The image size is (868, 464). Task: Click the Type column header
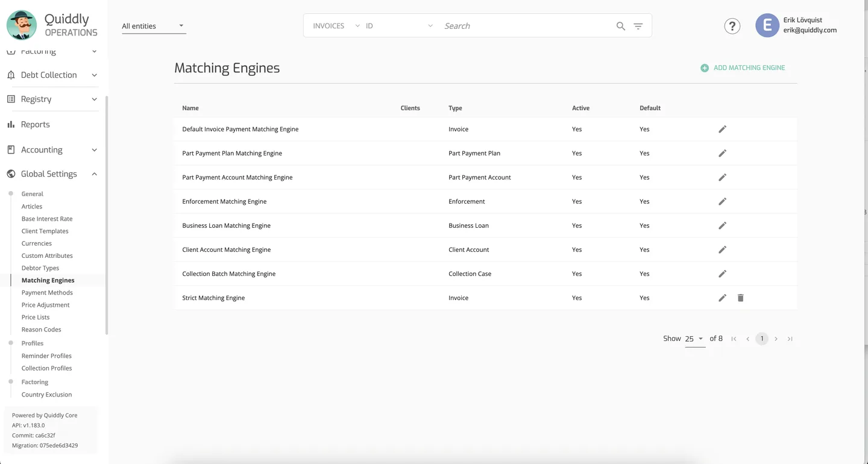pyautogui.click(x=455, y=108)
